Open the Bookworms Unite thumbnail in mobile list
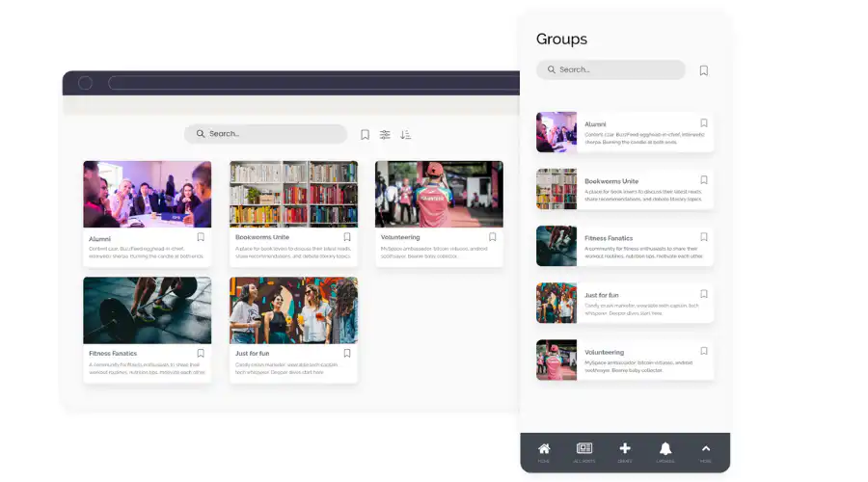Screen dimensions: 868x482 click(x=556, y=189)
